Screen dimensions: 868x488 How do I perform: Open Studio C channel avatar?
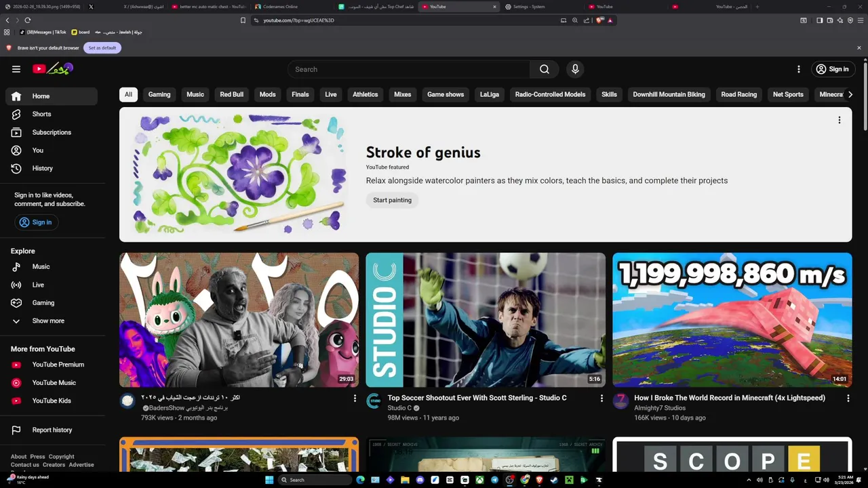(x=374, y=401)
